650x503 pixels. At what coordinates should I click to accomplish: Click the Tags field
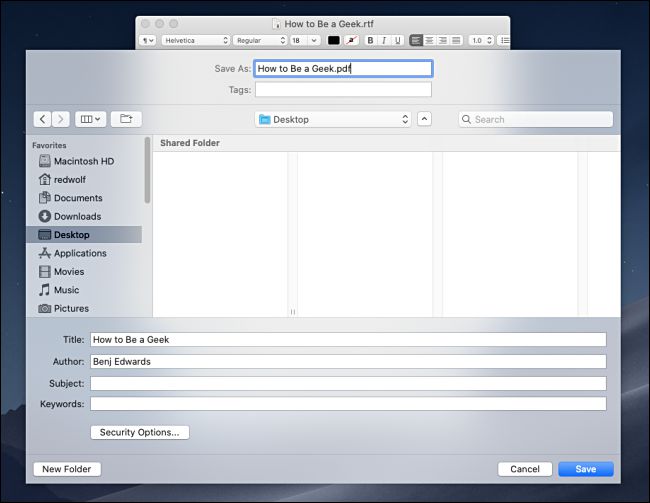click(x=343, y=90)
